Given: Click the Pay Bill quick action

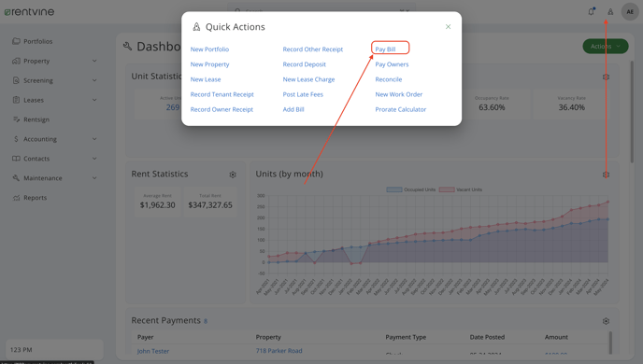Looking at the screenshot, I should 385,49.
